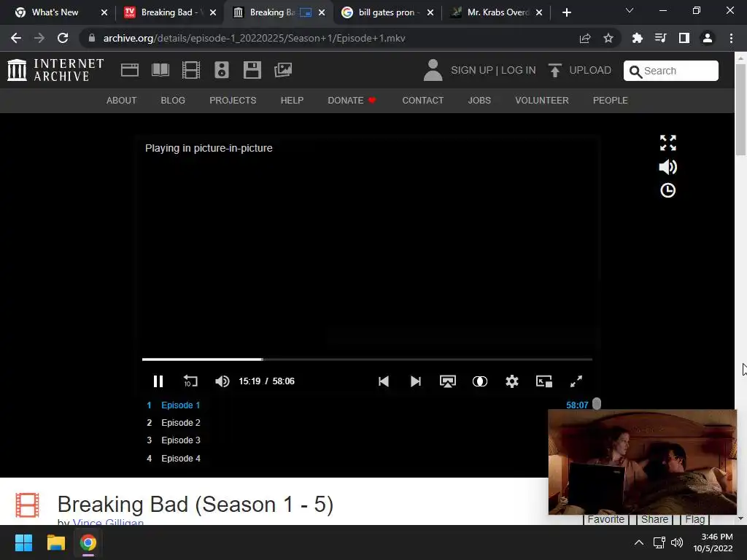This screenshot has height=560, width=747.
Task: Expand the system tray hidden icons chevron
Action: click(639, 542)
